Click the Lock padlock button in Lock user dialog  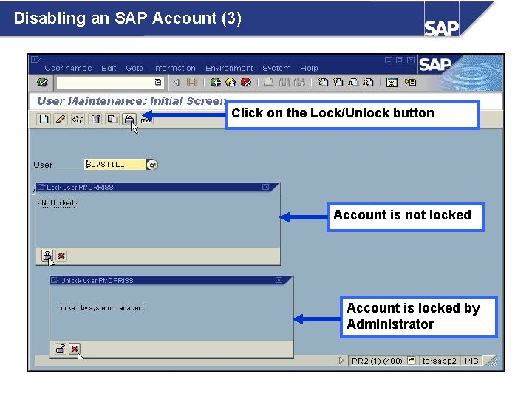click(x=47, y=256)
